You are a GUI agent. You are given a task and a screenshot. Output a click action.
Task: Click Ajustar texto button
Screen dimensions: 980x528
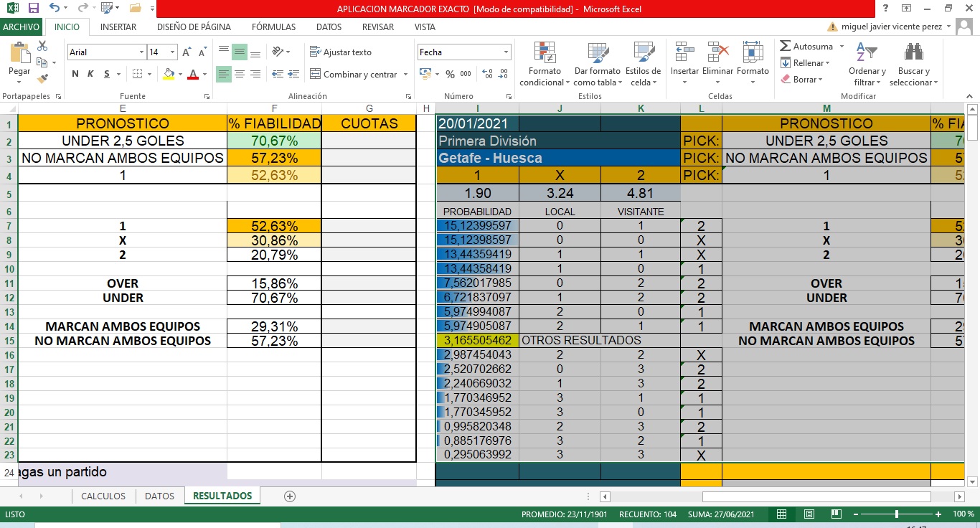click(x=341, y=52)
